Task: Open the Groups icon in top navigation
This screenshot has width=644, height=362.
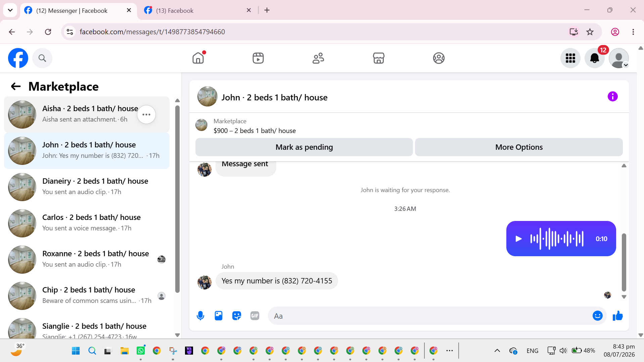Action: (439, 58)
